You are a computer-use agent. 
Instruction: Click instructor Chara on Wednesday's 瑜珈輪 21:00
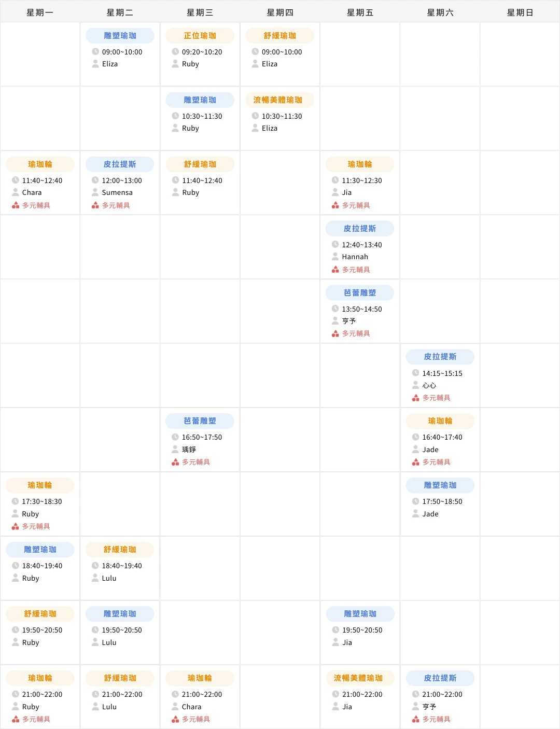(x=191, y=707)
